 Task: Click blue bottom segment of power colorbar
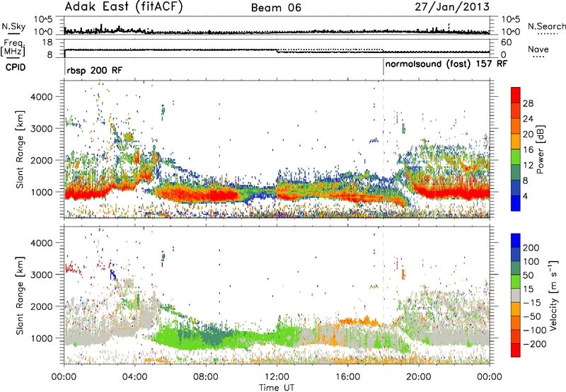pos(516,203)
